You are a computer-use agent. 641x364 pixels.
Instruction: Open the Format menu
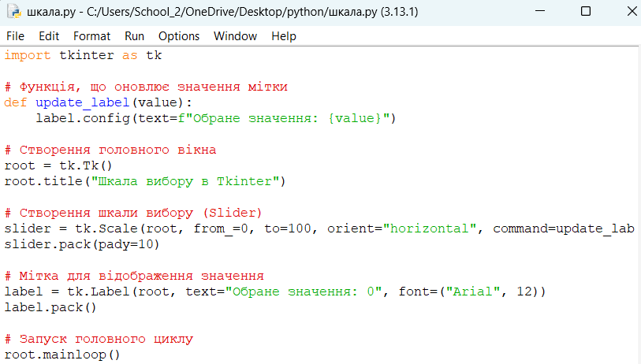(91, 36)
